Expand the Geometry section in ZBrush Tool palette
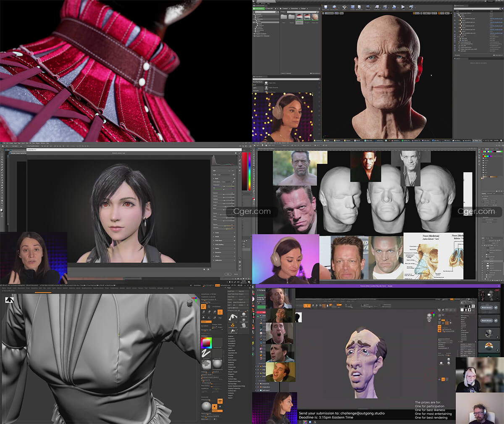This screenshot has height=424, width=504. click(x=231, y=339)
